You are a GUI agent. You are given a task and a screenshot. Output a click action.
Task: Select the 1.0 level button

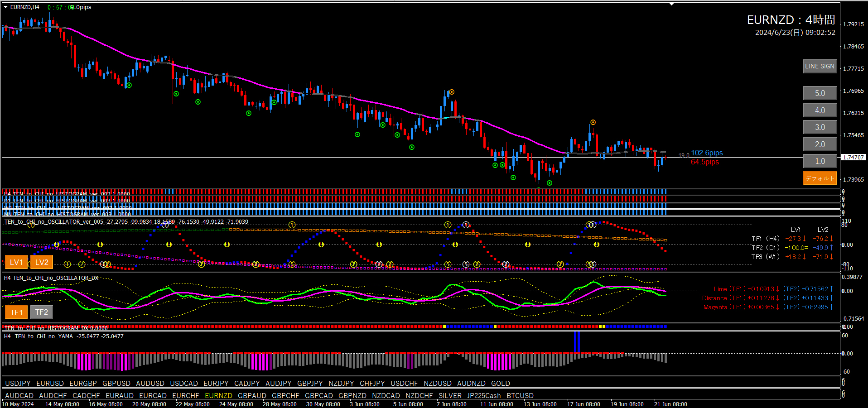(x=820, y=161)
